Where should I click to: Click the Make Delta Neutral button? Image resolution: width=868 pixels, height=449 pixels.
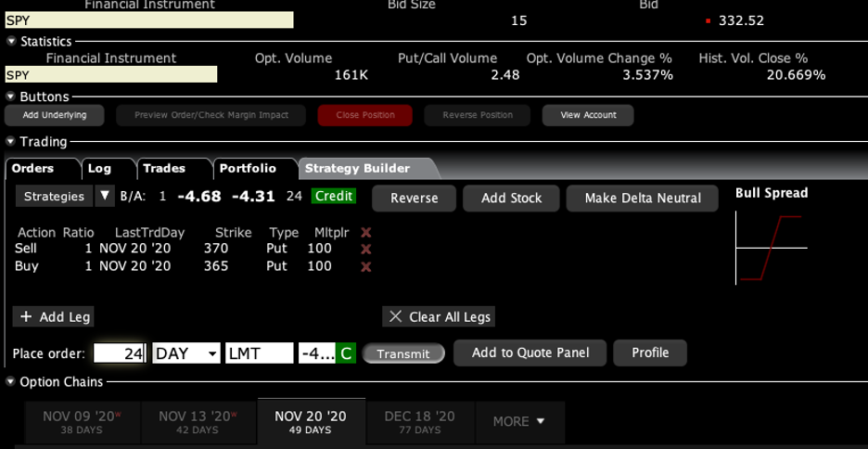pos(643,199)
